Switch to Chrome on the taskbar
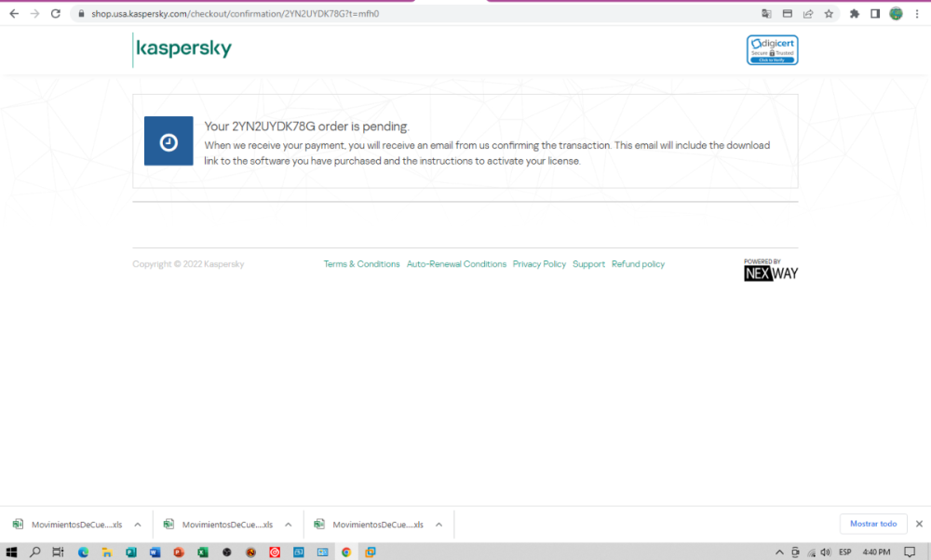 346,552
